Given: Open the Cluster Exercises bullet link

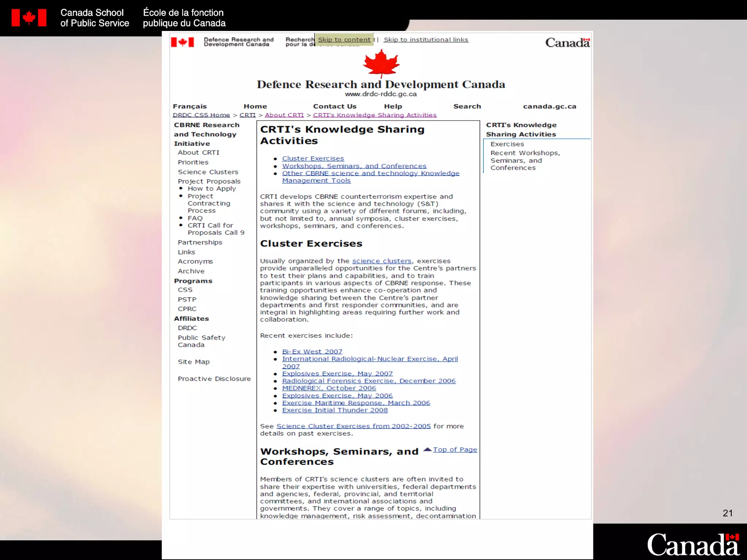Looking at the screenshot, I should pos(313,159).
